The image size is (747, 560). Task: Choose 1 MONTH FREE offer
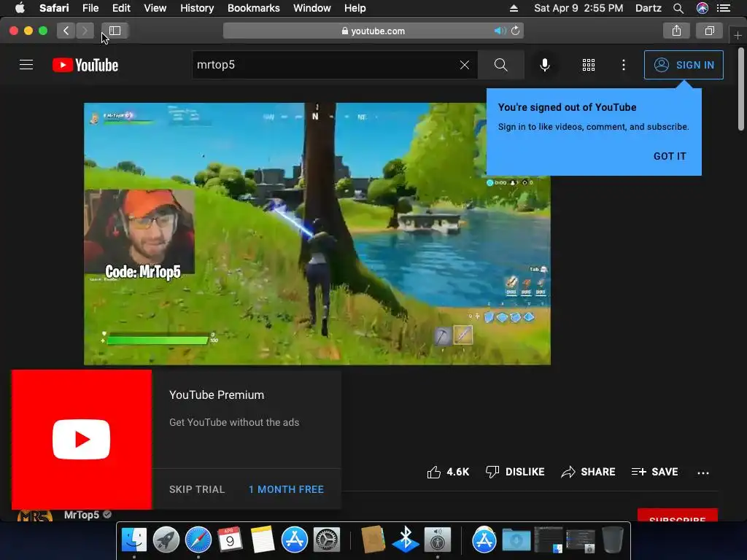click(286, 489)
